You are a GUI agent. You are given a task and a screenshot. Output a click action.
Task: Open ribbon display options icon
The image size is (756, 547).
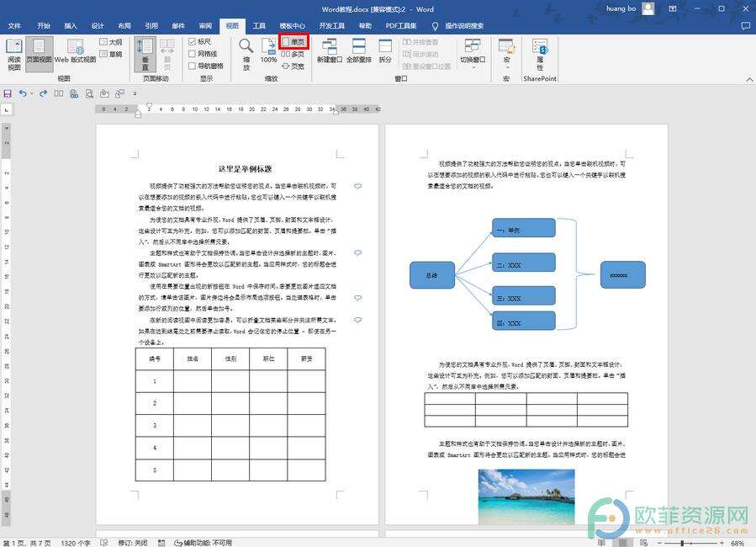(x=673, y=8)
